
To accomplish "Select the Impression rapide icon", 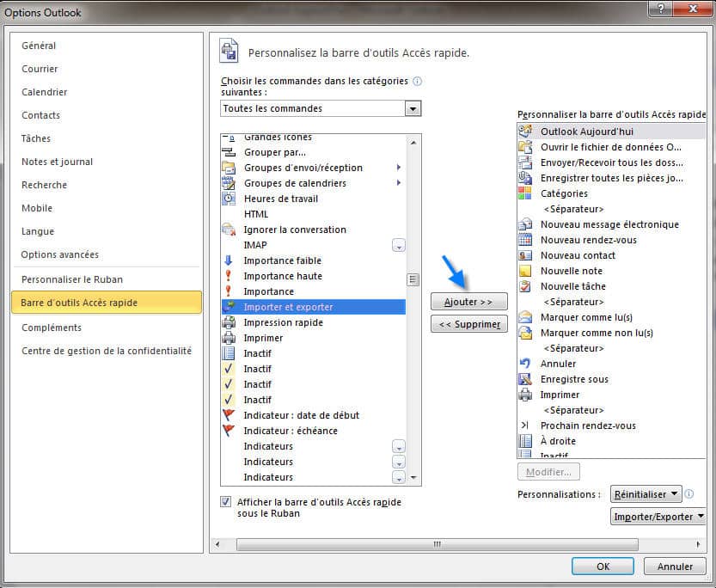I will click(229, 322).
